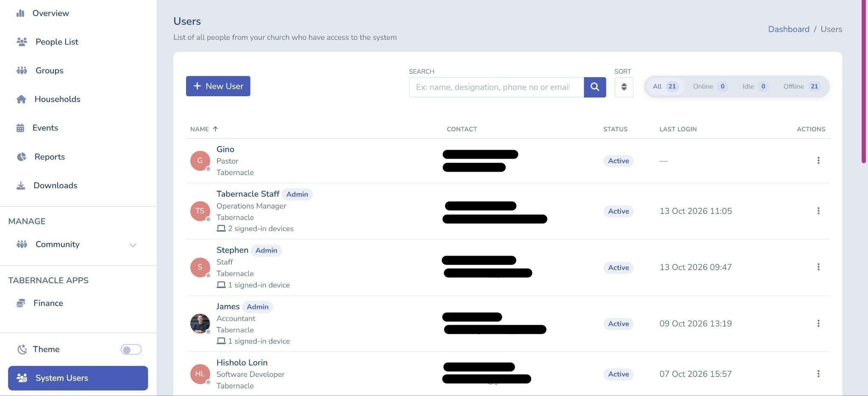Click last login 13 Oct 2026 11:05
Viewport: 868px width, 396px height.
(696, 211)
